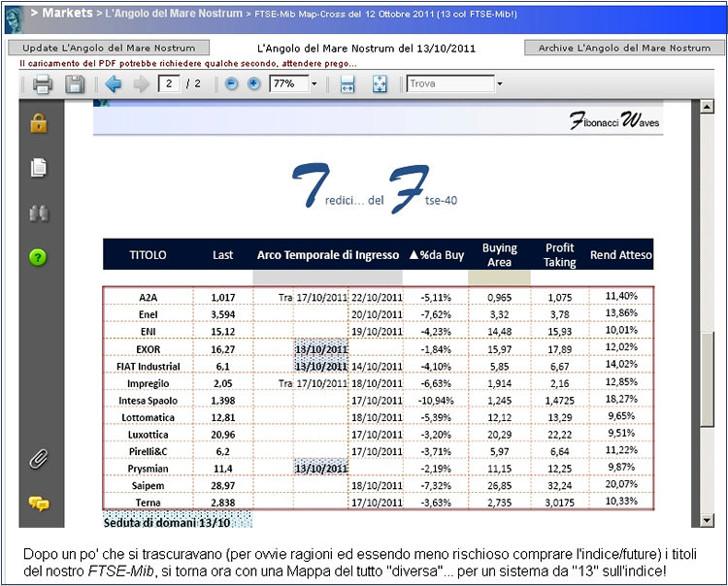Screen dimensions: 728x586
Task: Click the scrollbar up arrow
Action: pyautogui.click(x=707, y=107)
